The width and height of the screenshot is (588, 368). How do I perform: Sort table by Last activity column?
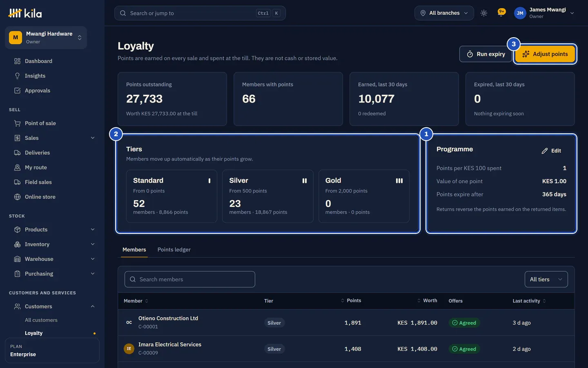[529, 301]
